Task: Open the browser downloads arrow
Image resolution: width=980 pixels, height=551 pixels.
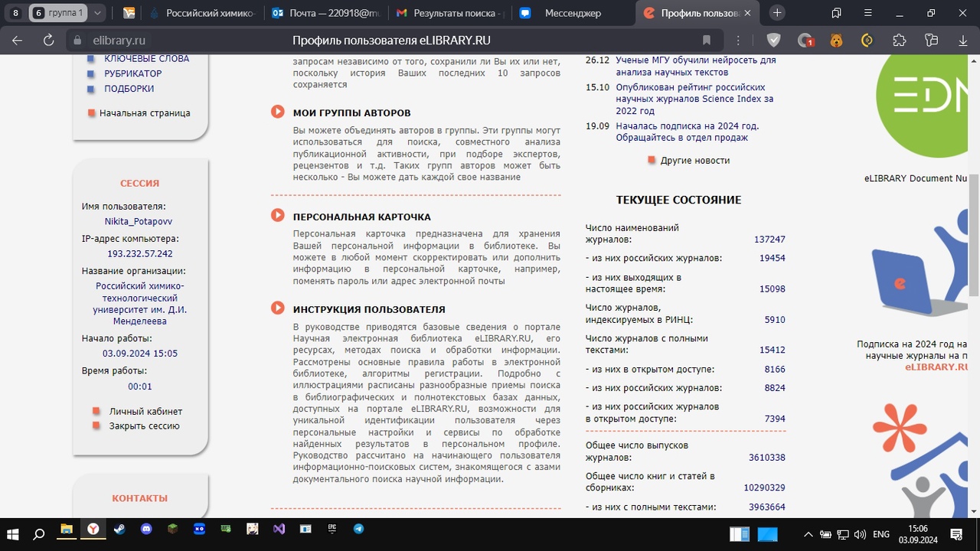Action: click(963, 41)
